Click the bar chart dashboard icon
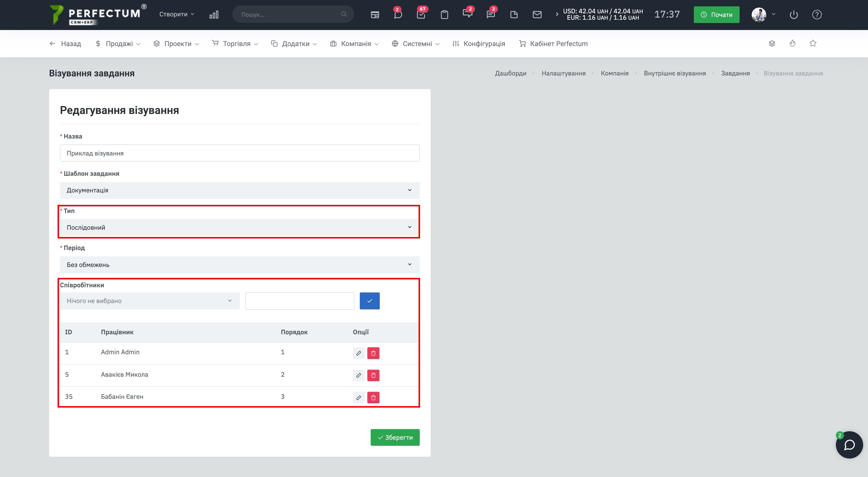This screenshot has height=477, width=868. tap(214, 15)
